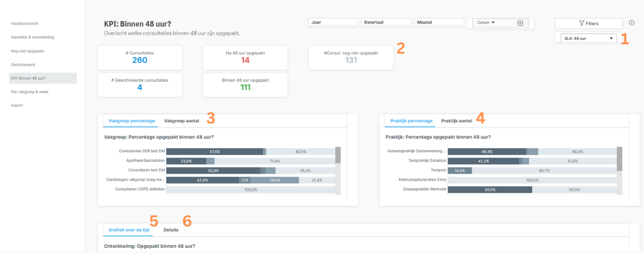644x254 pixels.
Task: Open Per vakgroep & week page
Action: (30, 92)
